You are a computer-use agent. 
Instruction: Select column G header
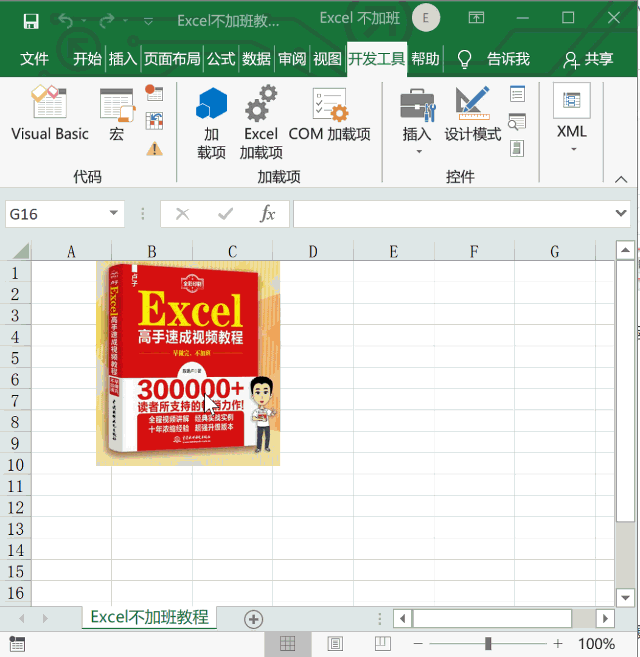tap(555, 251)
